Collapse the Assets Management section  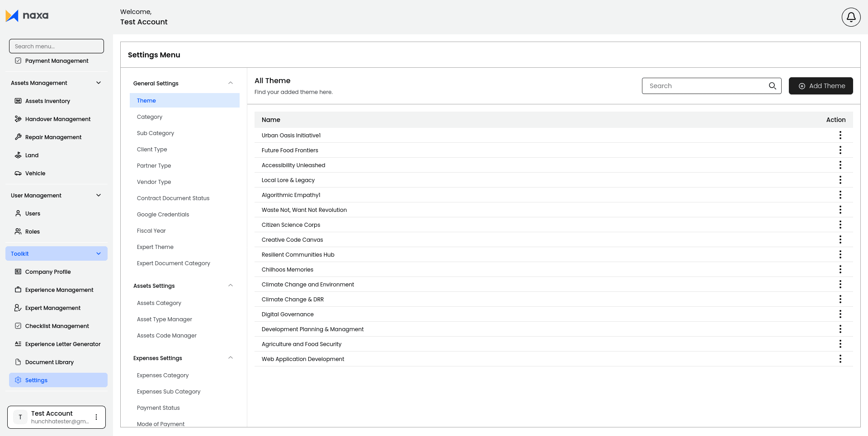coord(99,83)
